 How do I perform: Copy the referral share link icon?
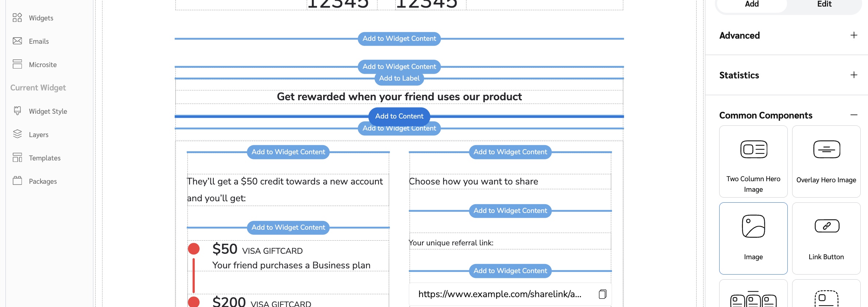click(602, 294)
